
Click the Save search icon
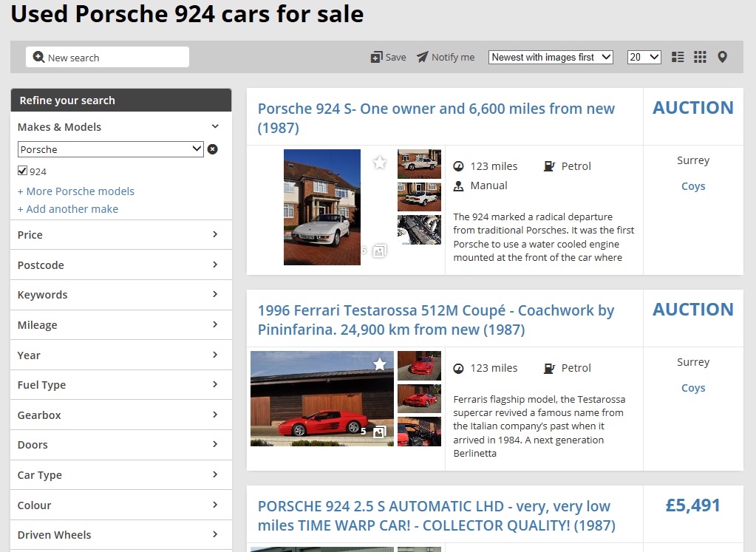point(377,58)
